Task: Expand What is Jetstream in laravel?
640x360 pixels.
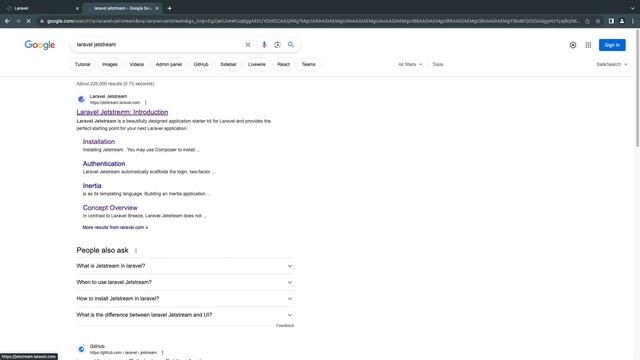Action: click(184, 266)
